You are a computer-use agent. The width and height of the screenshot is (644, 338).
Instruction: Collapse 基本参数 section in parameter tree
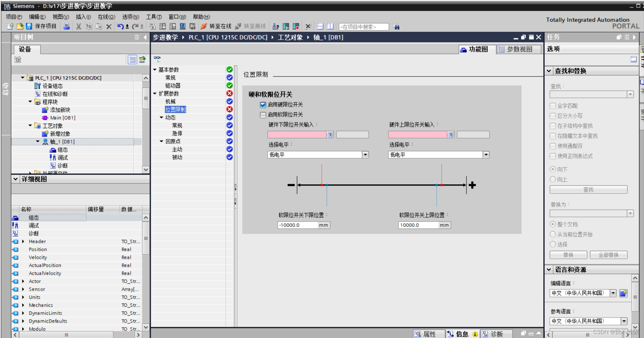tap(155, 69)
